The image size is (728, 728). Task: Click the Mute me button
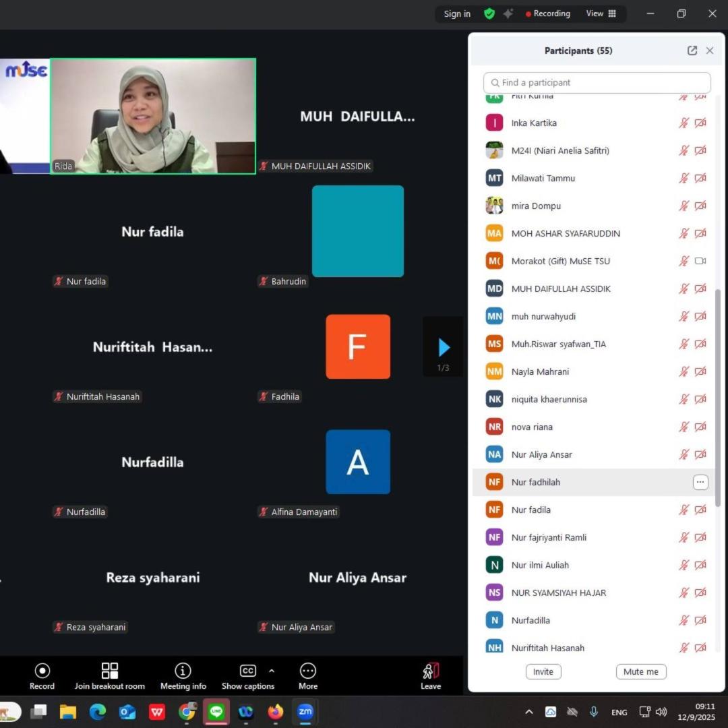tap(640, 671)
